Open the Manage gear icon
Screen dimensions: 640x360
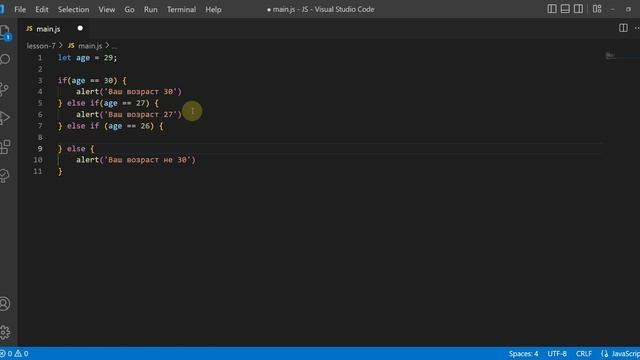coord(5,332)
